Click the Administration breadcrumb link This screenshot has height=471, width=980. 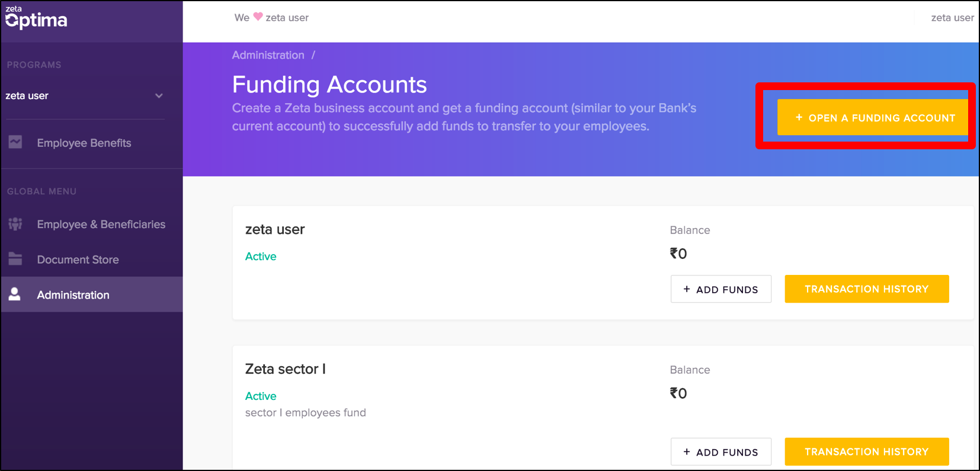268,55
